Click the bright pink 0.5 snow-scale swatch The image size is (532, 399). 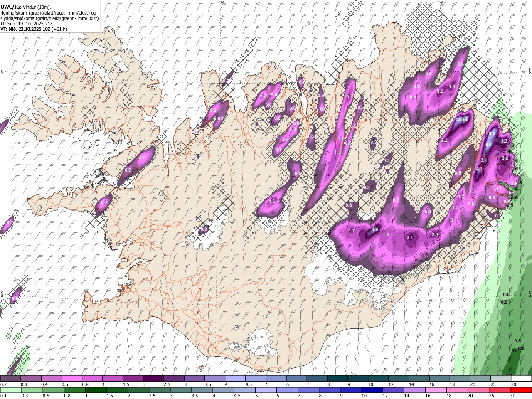71,378
